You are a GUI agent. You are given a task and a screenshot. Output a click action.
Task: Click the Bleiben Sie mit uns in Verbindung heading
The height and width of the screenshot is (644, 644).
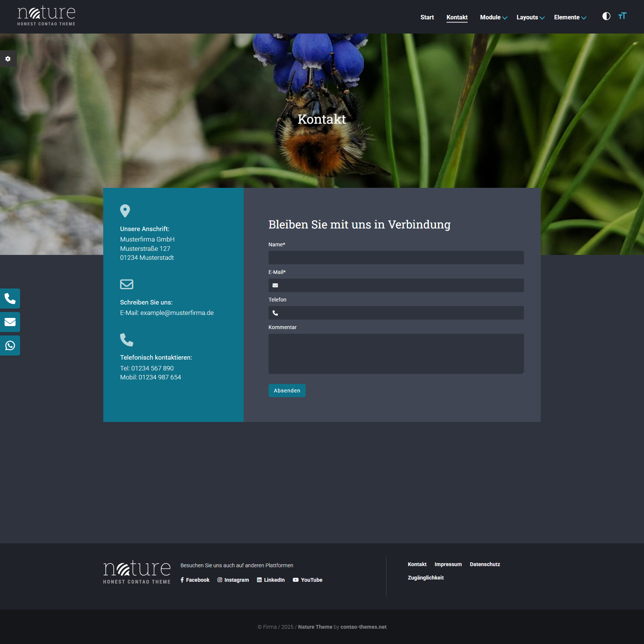click(x=360, y=224)
